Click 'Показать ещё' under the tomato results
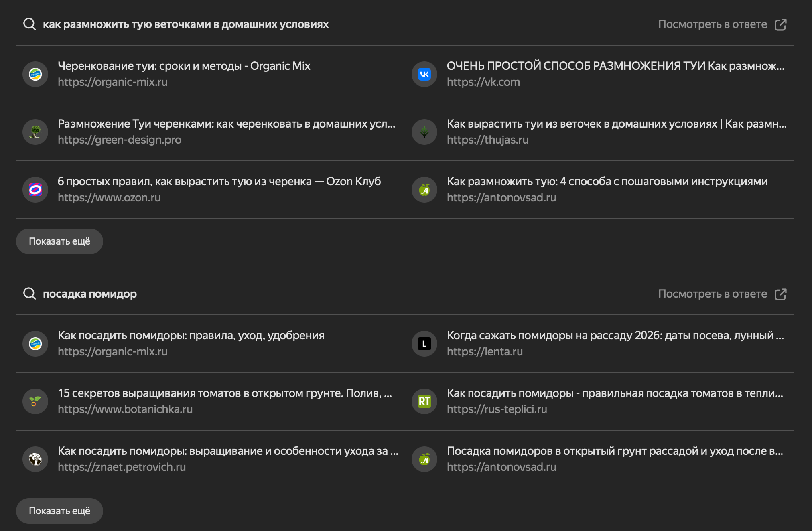 point(59,511)
